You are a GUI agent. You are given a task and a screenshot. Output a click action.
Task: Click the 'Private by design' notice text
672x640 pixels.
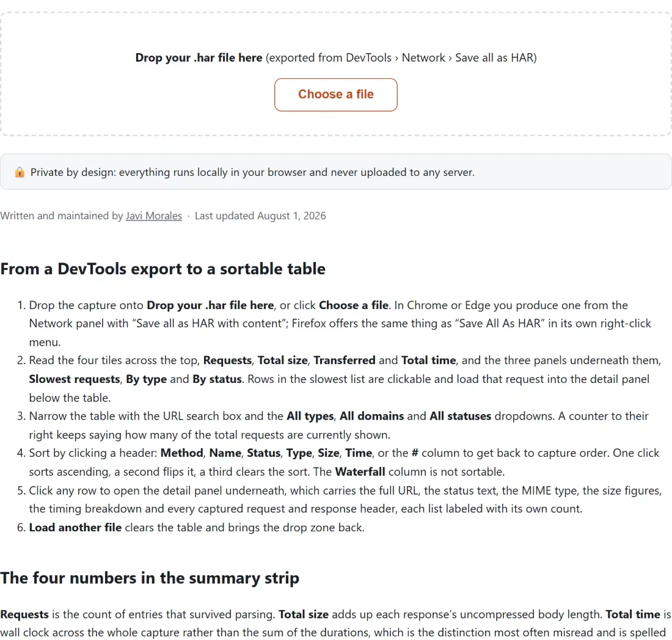(x=252, y=172)
